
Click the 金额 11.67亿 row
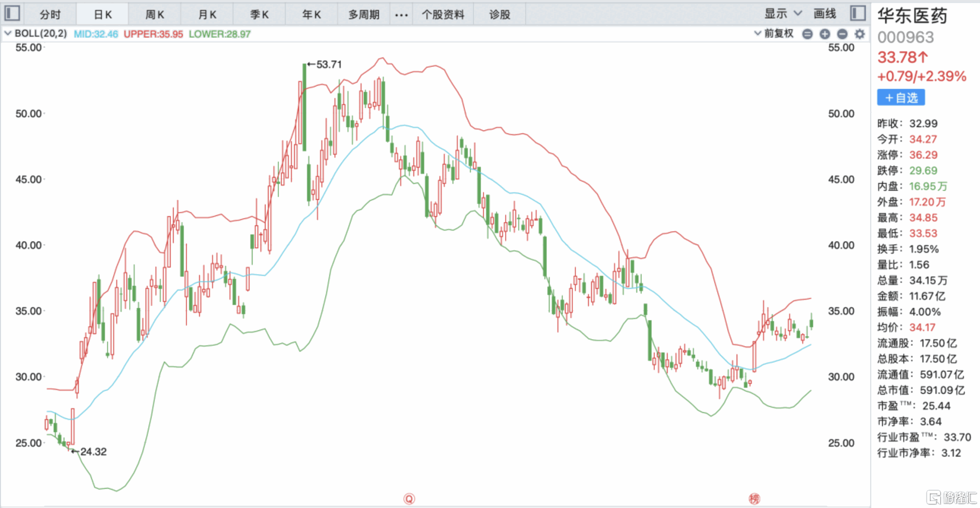tap(911, 296)
